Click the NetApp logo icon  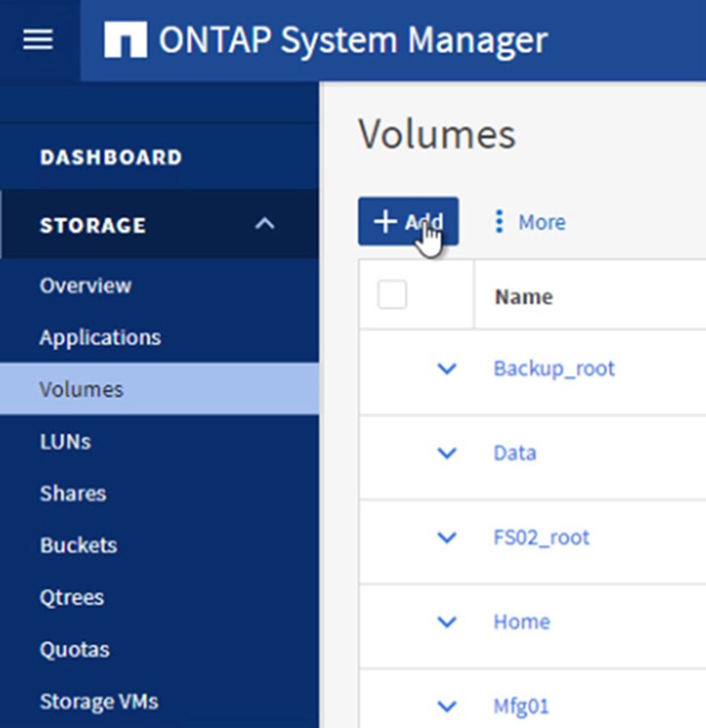[125, 40]
